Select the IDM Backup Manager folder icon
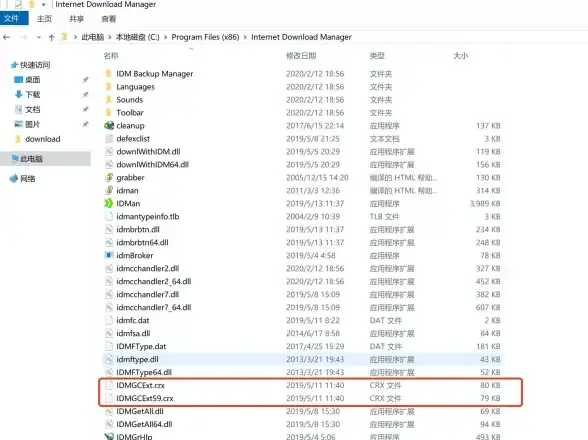588x440 pixels. tap(109, 74)
